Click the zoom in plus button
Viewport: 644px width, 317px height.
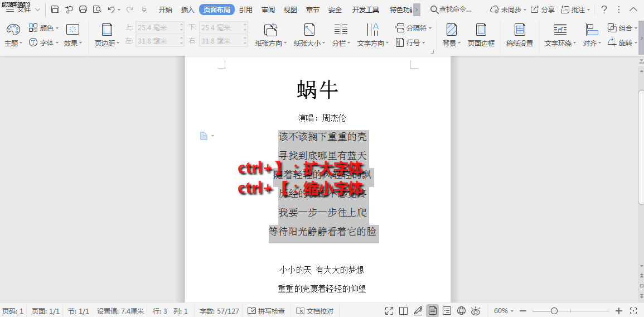[619, 311]
